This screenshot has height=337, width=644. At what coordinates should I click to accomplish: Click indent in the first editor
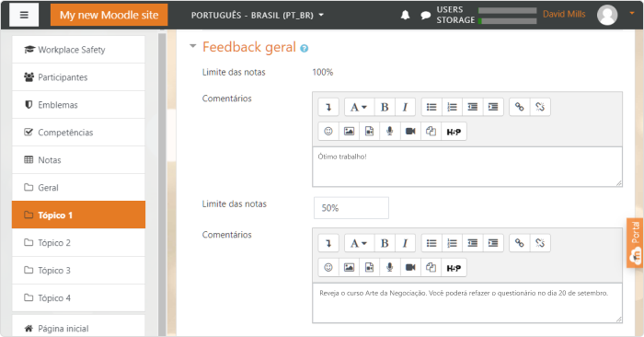tap(493, 107)
